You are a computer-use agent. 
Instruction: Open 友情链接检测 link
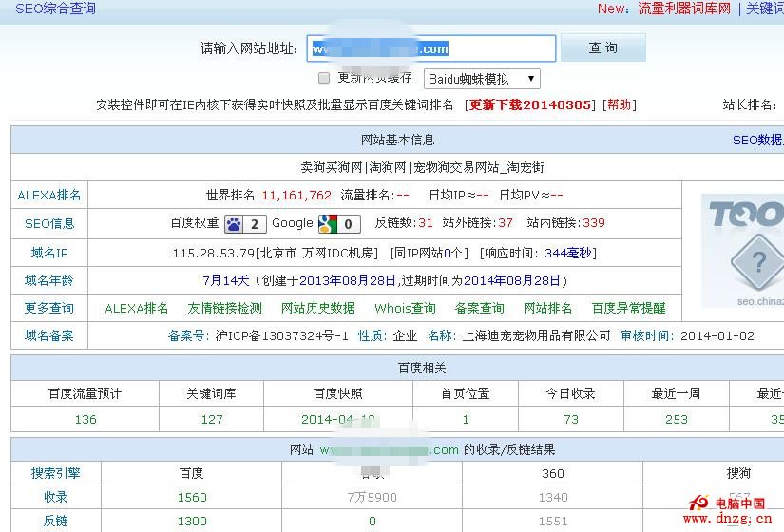224,308
